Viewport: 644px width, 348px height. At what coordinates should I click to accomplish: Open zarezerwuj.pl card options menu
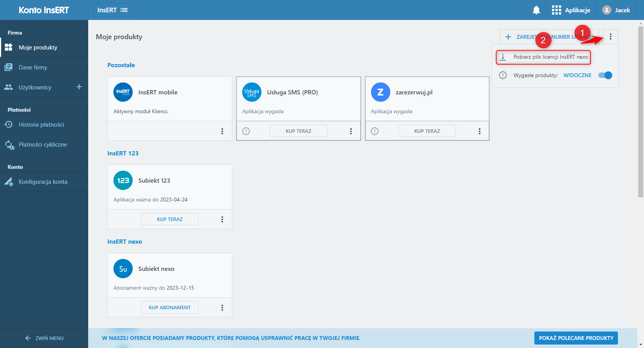(480, 131)
